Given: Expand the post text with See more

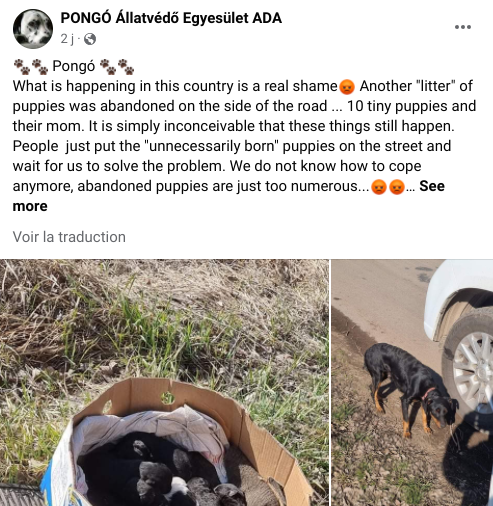Looking at the screenshot, I should pyautogui.click(x=229, y=196).
